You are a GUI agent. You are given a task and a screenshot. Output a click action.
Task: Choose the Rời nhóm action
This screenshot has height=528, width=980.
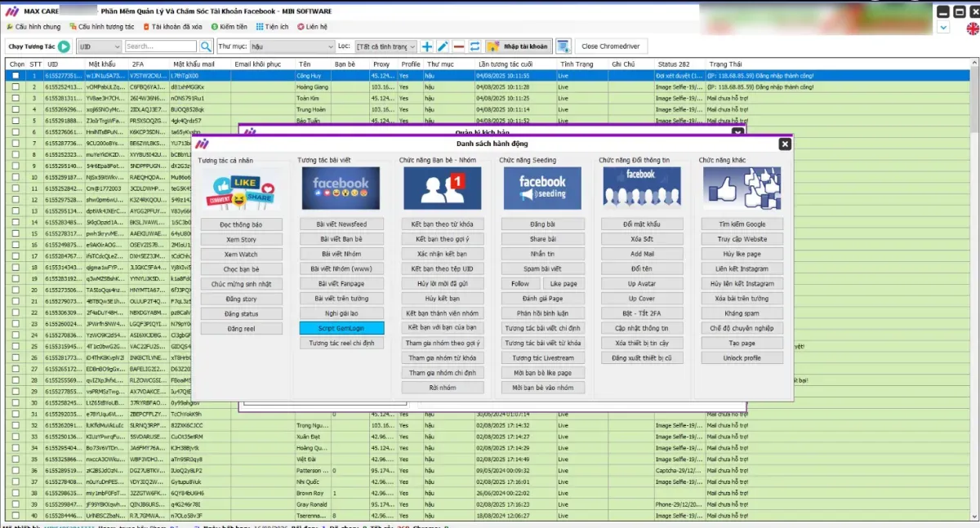click(443, 388)
